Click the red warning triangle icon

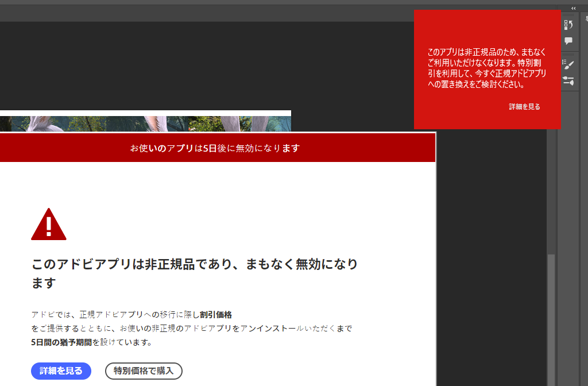[49, 225]
